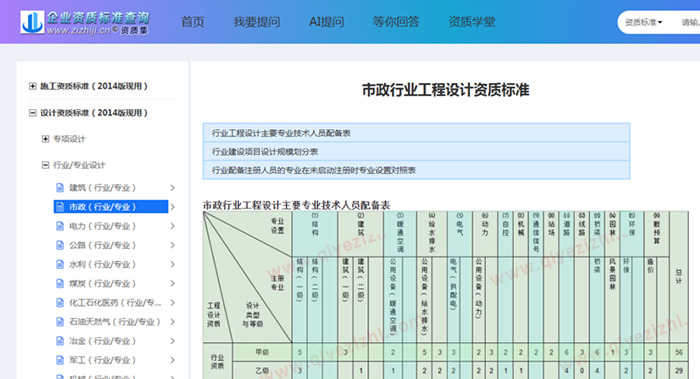Viewport: 700px width, 379px height.
Task: Open the 资质标准 dropdown in search bar
Action: (x=643, y=22)
